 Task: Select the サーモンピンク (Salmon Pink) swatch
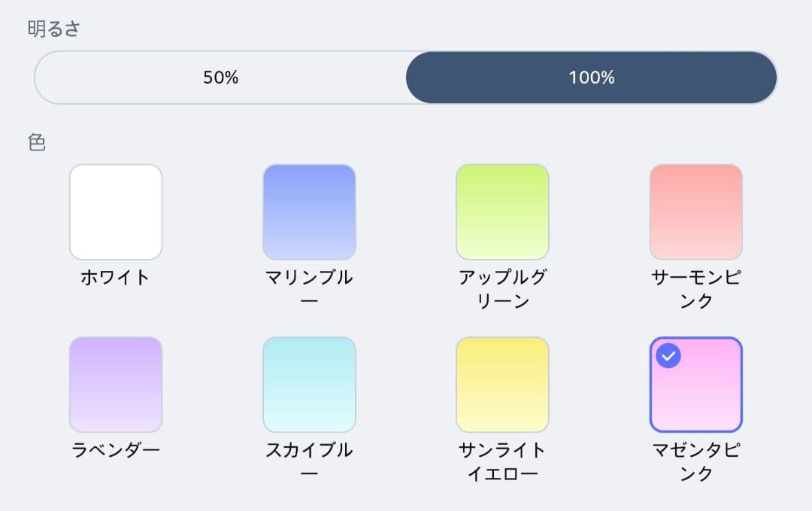pos(695,211)
